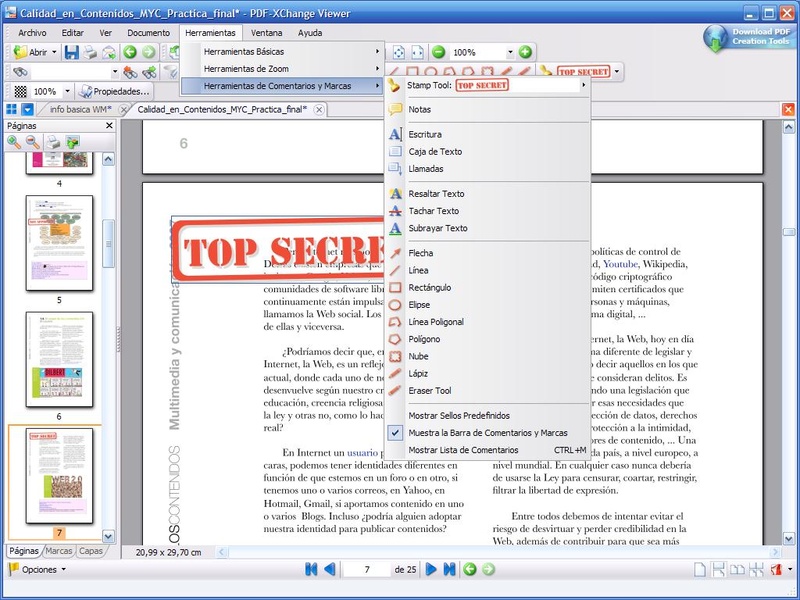800x600 pixels.
Task: Open the TOP SECRET stamp dropdown in the toolbar
Action: 617,72
